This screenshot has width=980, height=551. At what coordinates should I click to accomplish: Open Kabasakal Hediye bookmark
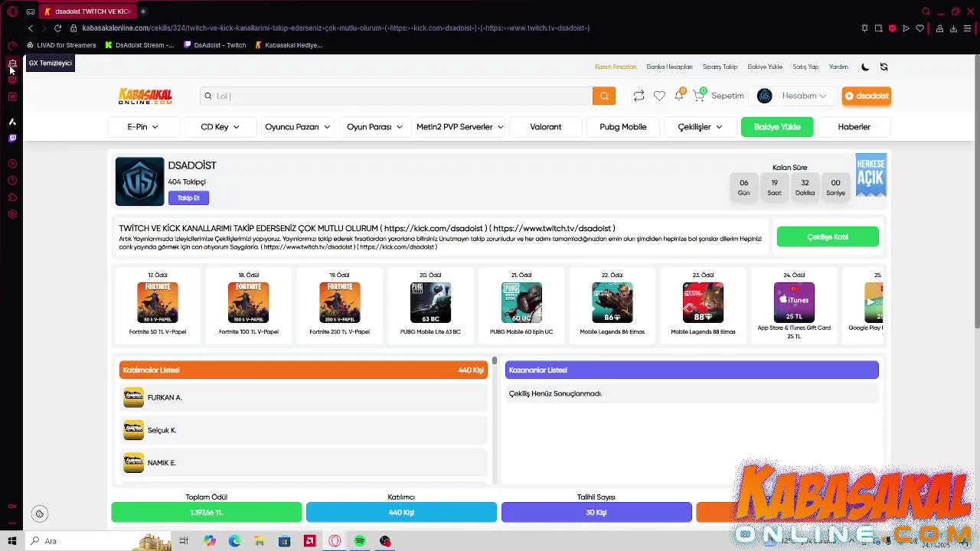[x=288, y=45]
